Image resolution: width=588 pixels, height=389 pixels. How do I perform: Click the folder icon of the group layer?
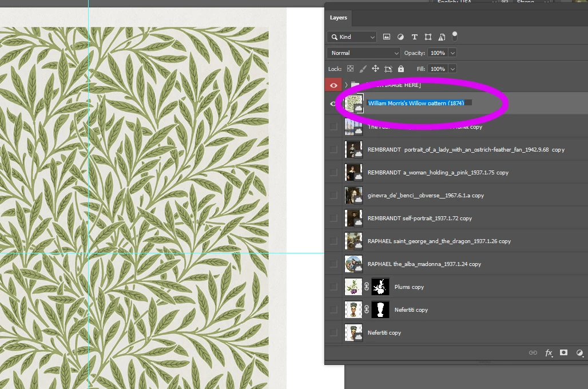(x=355, y=85)
